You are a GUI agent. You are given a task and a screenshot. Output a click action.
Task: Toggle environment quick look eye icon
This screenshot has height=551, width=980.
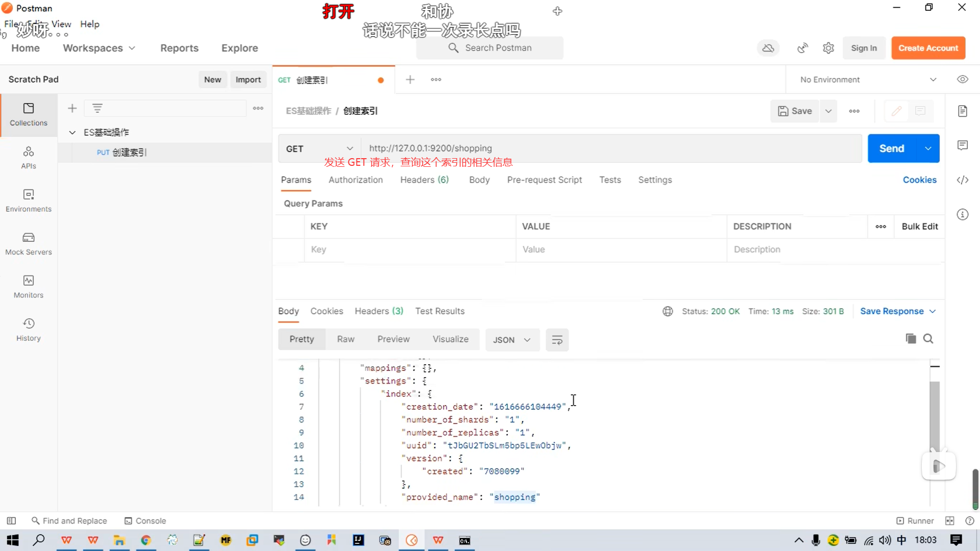pyautogui.click(x=962, y=80)
